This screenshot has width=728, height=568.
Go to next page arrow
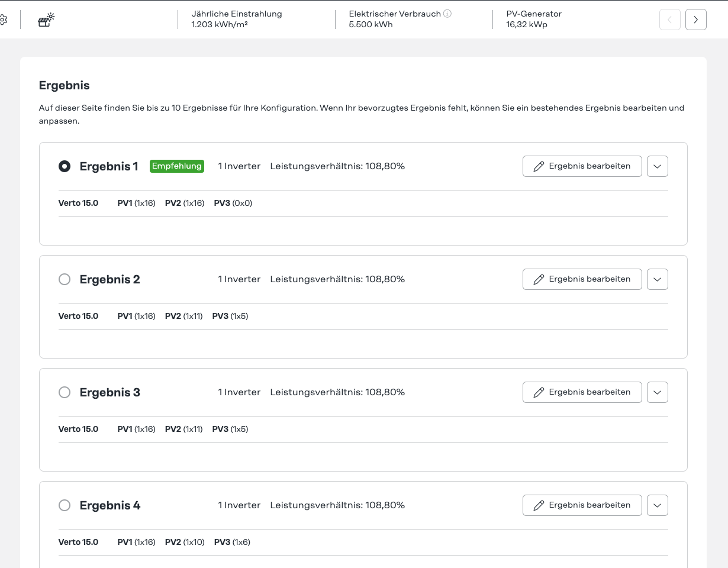(x=695, y=20)
